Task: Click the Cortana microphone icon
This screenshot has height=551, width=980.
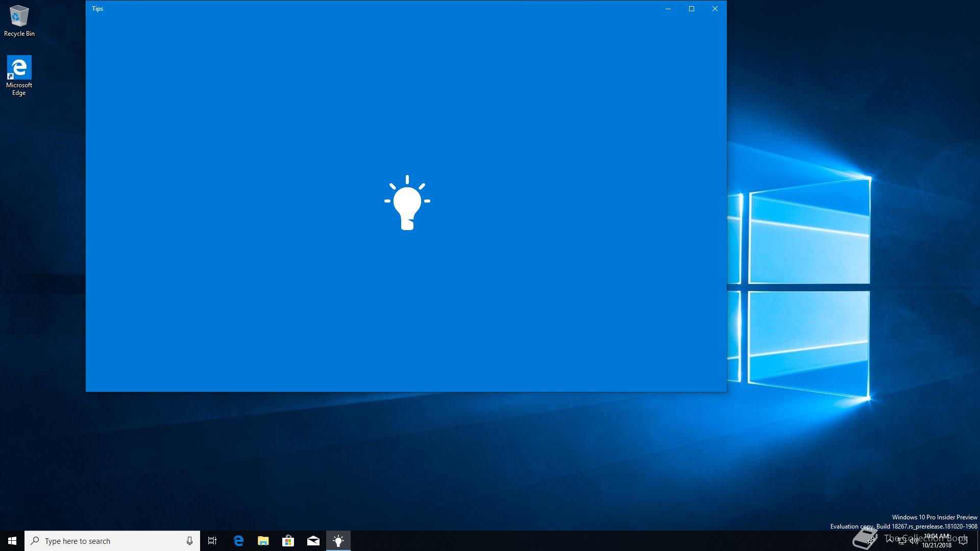Action: [x=189, y=541]
